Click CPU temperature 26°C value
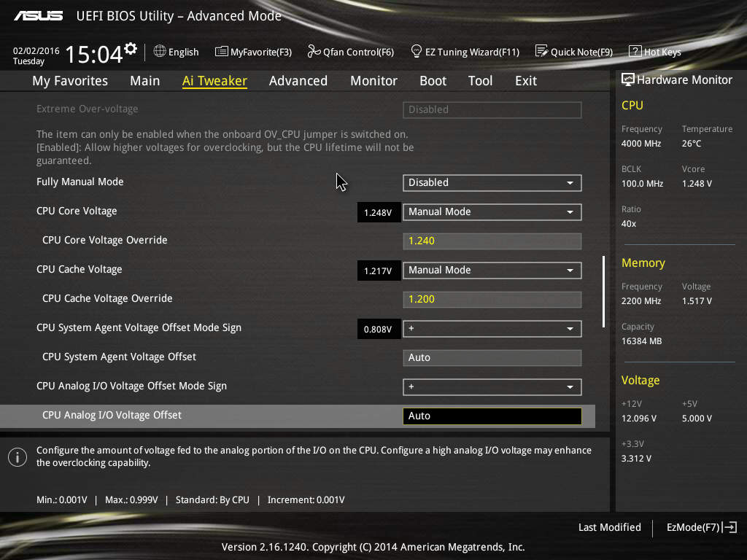Image resolution: width=747 pixels, height=560 pixels. pyautogui.click(x=692, y=144)
